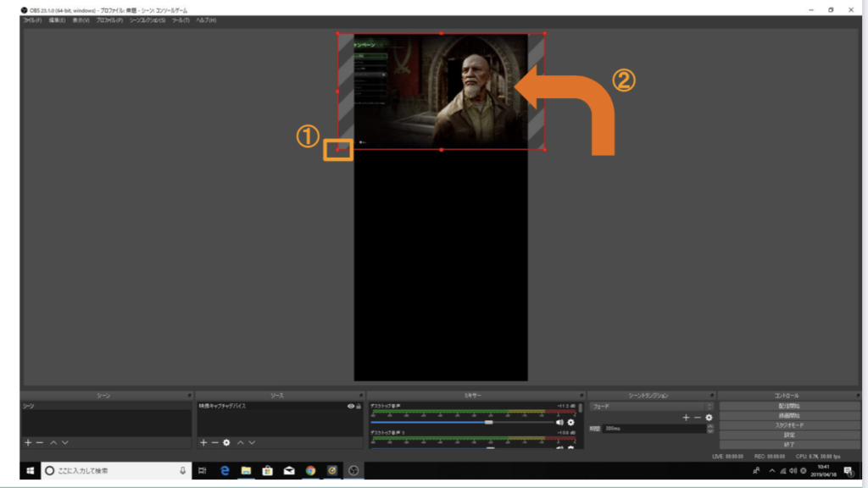Open transition properties gear icon
Image resolution: width=868 pixels, height=488 pixels.
click(709, 418)
